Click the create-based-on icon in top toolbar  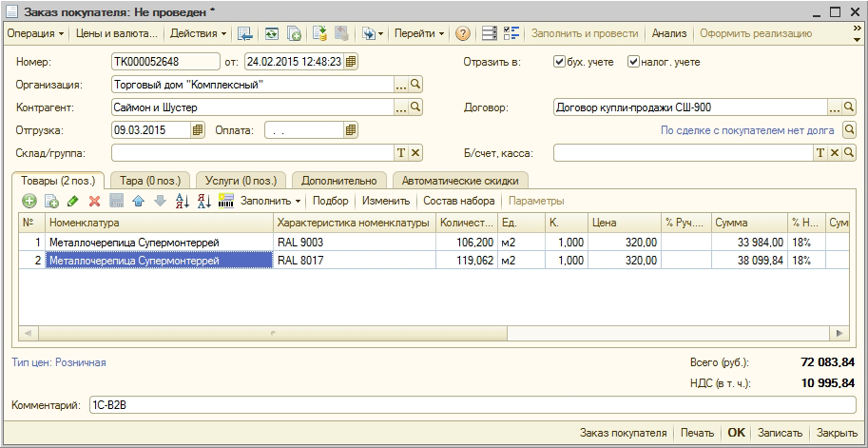(368, 34)
